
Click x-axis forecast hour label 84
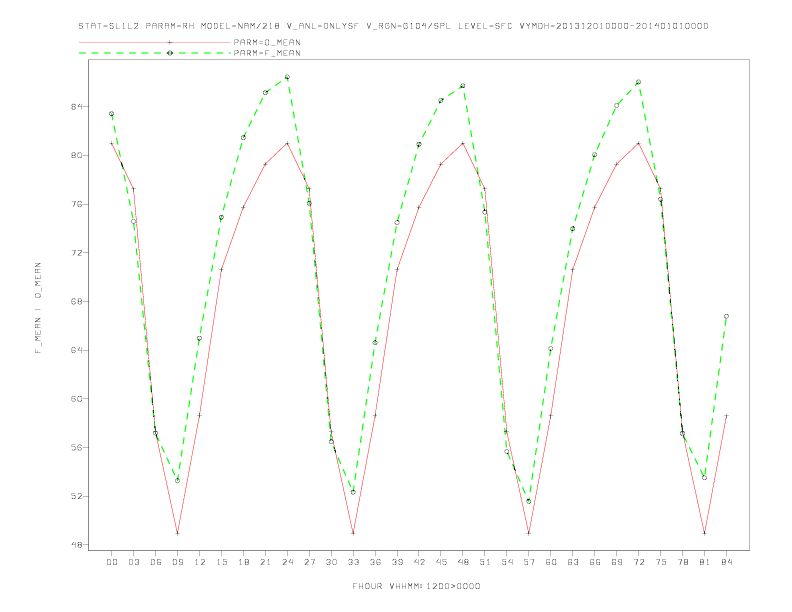726,562
